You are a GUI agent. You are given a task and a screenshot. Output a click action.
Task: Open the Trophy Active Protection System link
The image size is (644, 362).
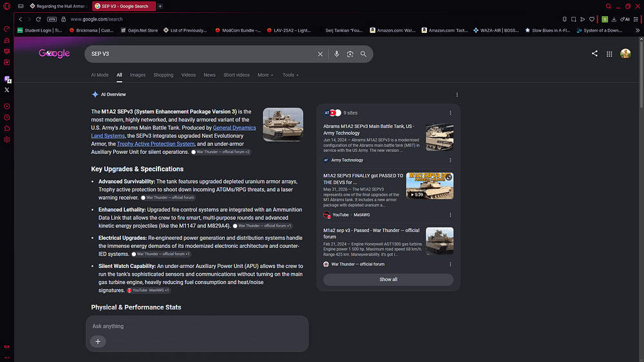156,144
